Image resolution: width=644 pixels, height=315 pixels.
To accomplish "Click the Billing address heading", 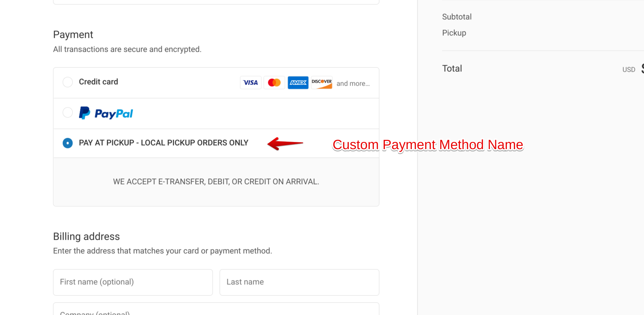I will (86, 237).
